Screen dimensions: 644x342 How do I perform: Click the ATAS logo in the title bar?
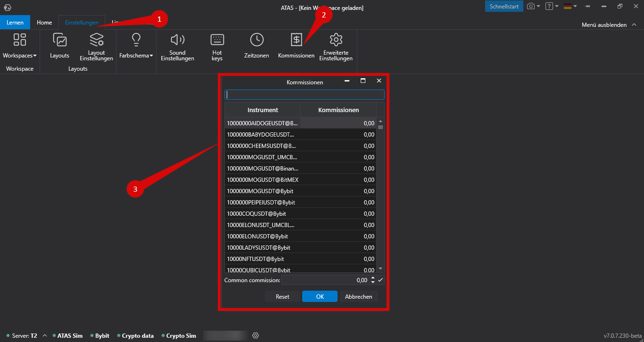8,8
